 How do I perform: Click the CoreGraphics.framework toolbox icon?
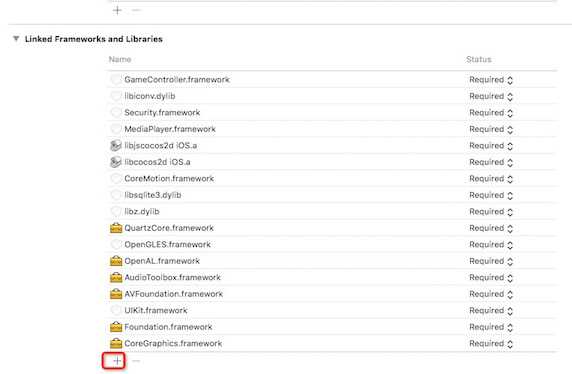pyautogui.click(x=116, y=343)
